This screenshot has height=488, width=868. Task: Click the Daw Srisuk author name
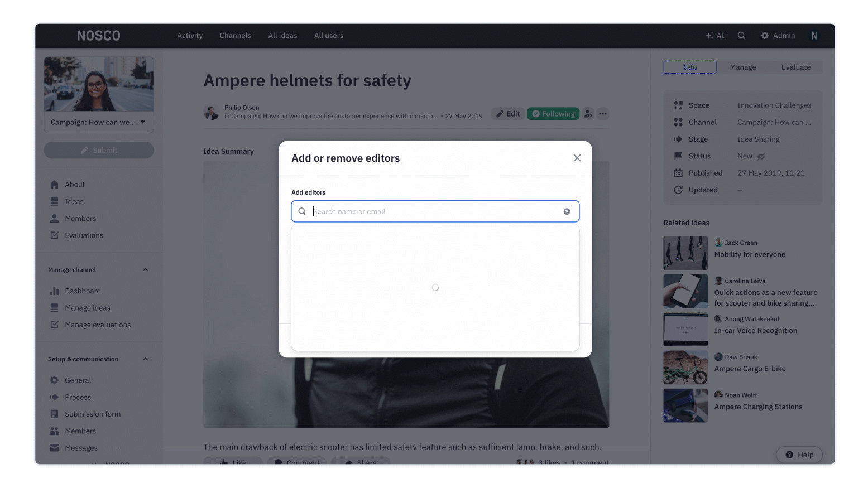coord(741,357)
